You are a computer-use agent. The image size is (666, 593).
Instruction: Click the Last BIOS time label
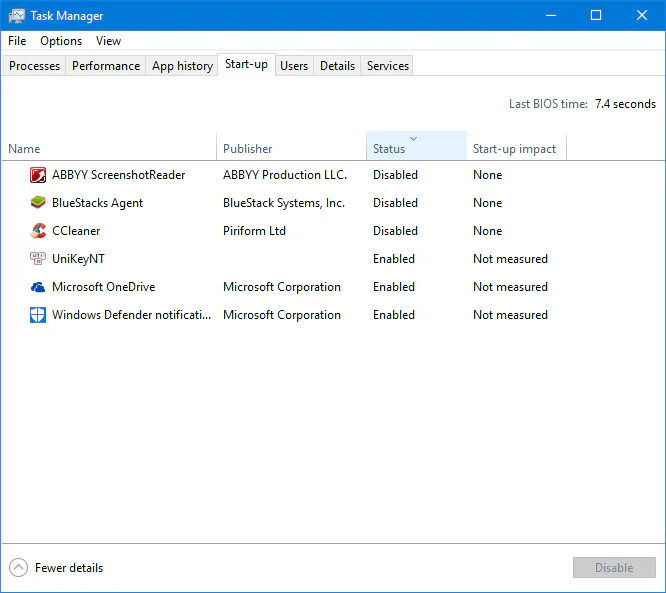(x=548, y=104)
